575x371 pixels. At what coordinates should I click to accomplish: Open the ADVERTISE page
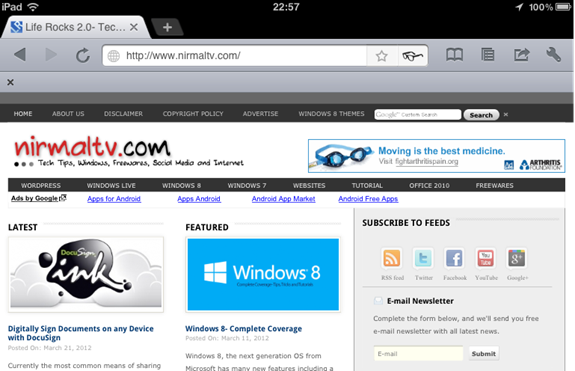(x=260, y=114)
